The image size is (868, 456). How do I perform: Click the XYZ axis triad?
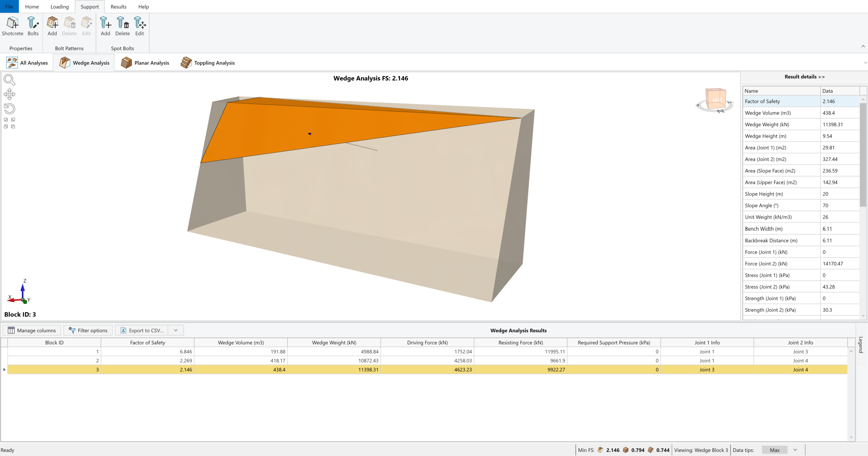click(x=19, y=292)
